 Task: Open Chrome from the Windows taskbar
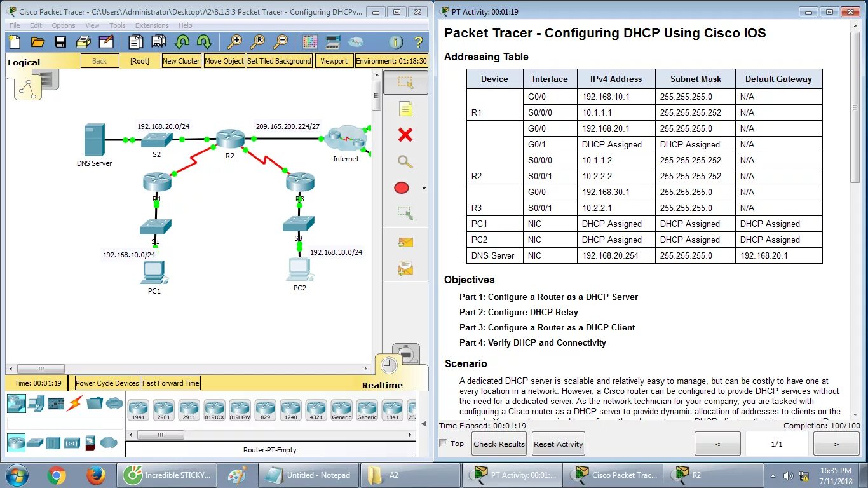point(57,475)
